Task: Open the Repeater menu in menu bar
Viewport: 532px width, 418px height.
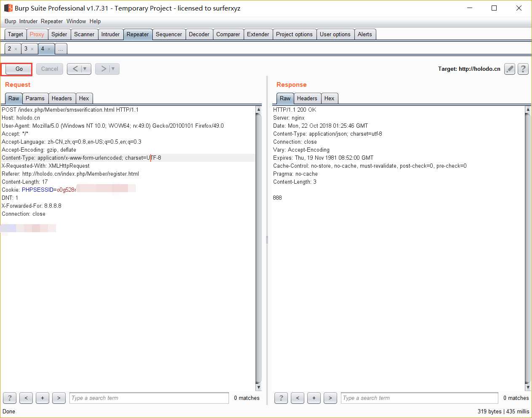Action: [52, 21]
